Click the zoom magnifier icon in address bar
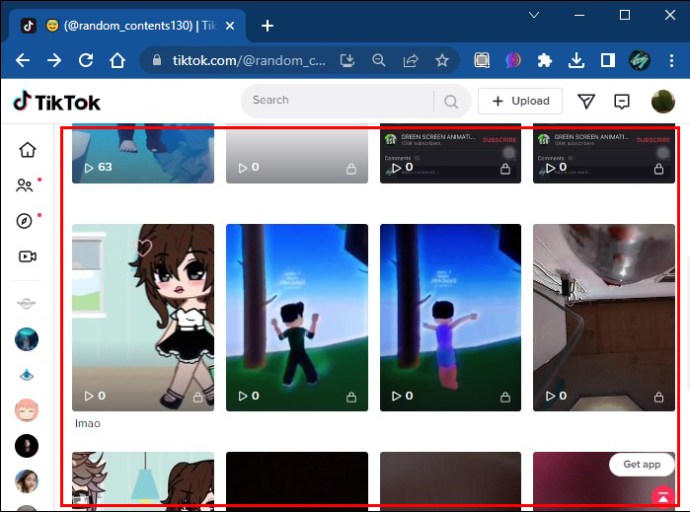This screenshot has width=690, height=512. pyautogui.click(x=378, y=60)
